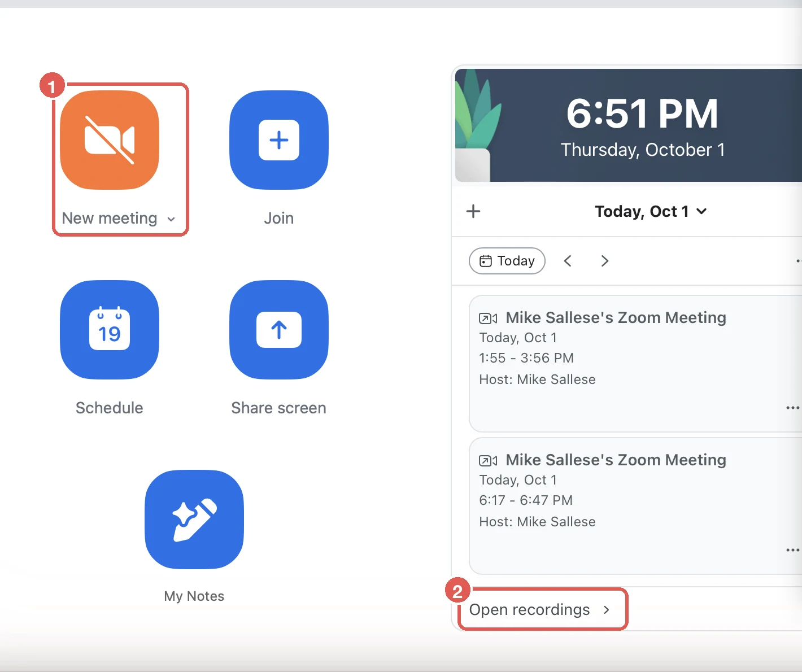
Task: Go to previous day arrow
Action: (x=568, y=261)
